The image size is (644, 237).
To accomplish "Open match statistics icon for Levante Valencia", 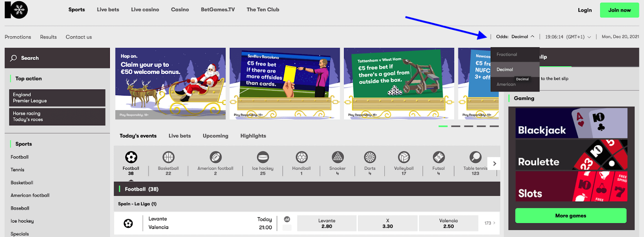I will tap(287, 219).
